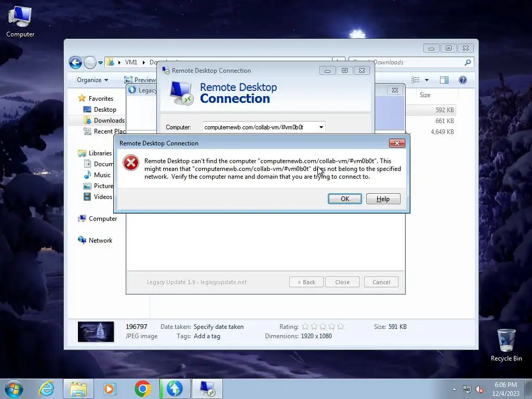Click the network tray icon

click(x=467, y=389)
